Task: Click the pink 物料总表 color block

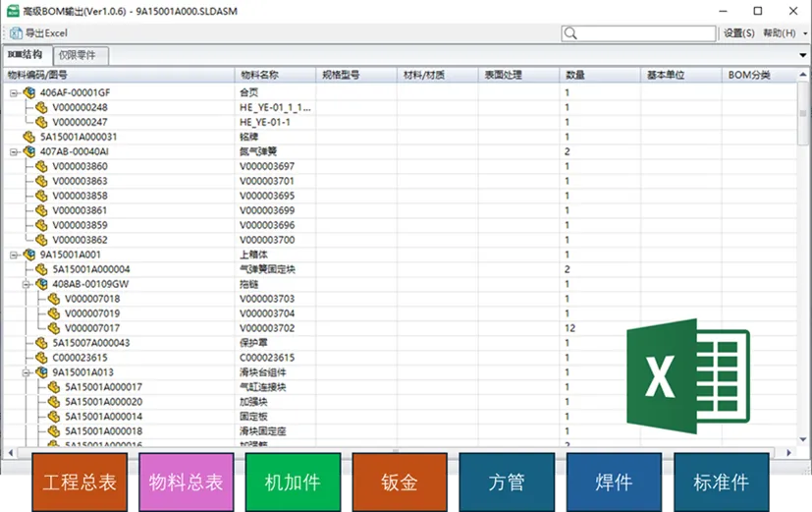Action: [x=187, y=483]
